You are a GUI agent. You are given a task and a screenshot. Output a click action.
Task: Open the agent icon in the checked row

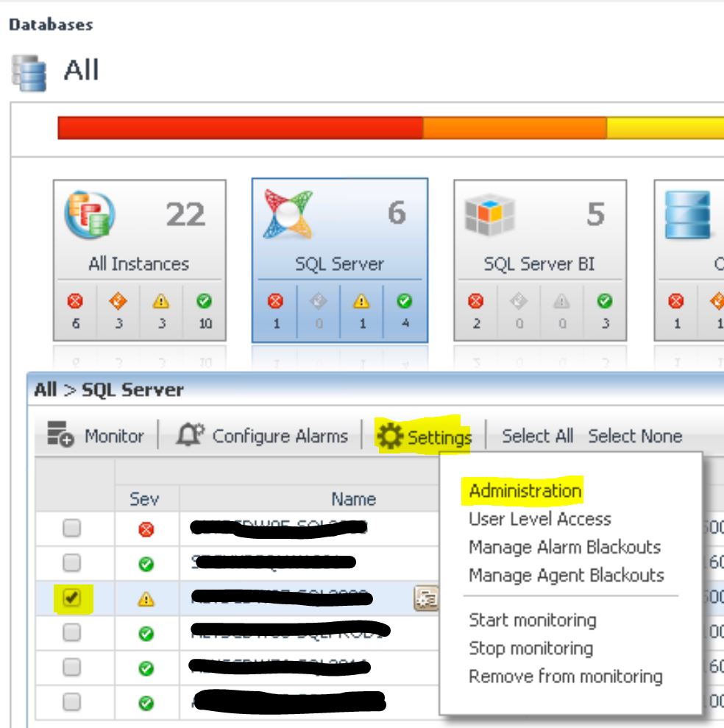425,598
